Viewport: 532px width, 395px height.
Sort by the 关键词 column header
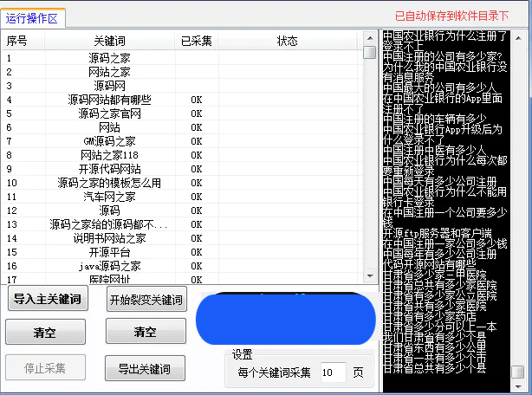109,41
